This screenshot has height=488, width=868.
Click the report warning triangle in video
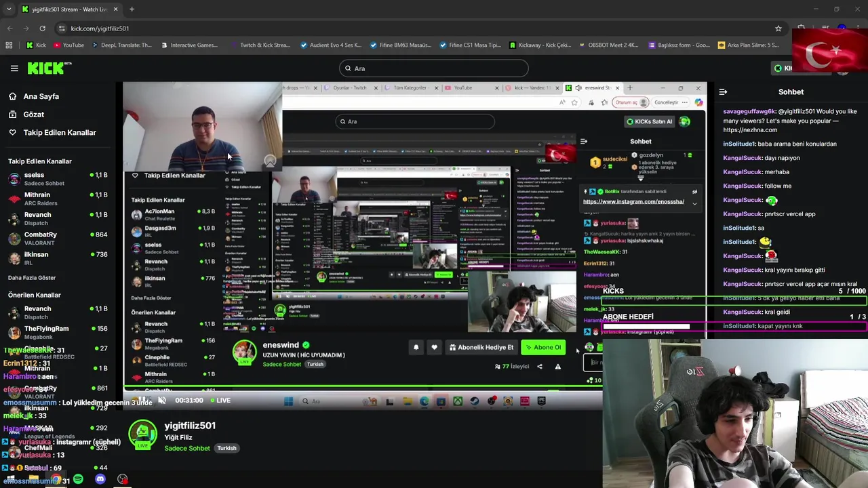[x=557, y=367]
